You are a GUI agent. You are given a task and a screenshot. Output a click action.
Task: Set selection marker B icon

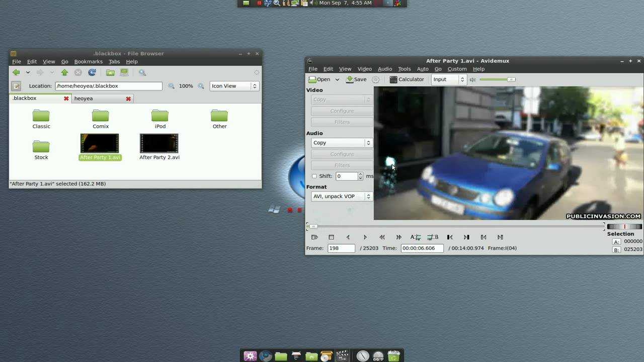[433, 237]
